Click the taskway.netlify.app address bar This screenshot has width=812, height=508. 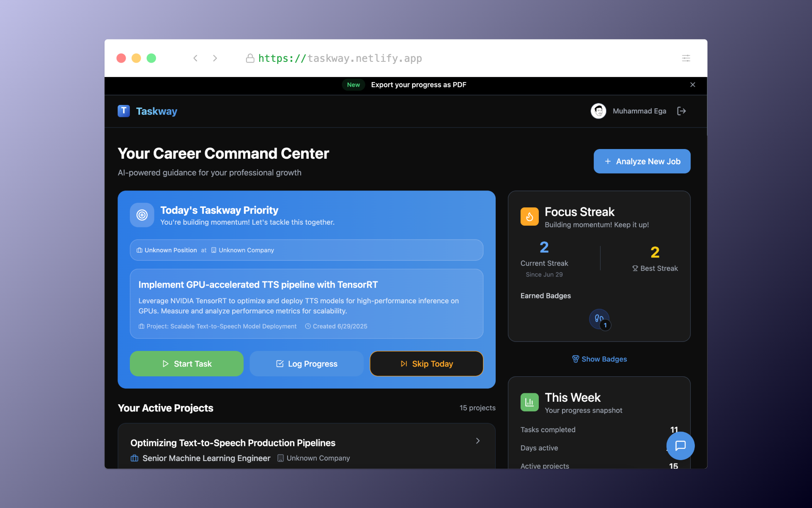[340, 58]
